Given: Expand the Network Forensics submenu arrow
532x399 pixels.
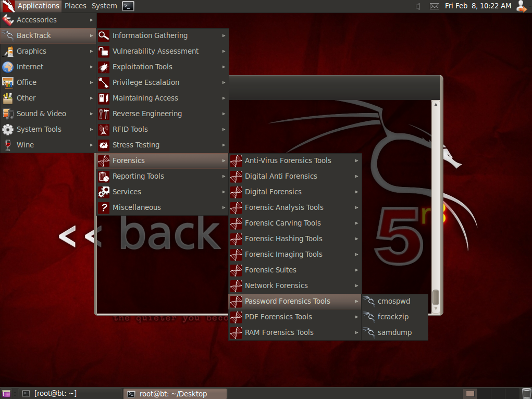Looking at the screenshot, I should tap(356, 285).
